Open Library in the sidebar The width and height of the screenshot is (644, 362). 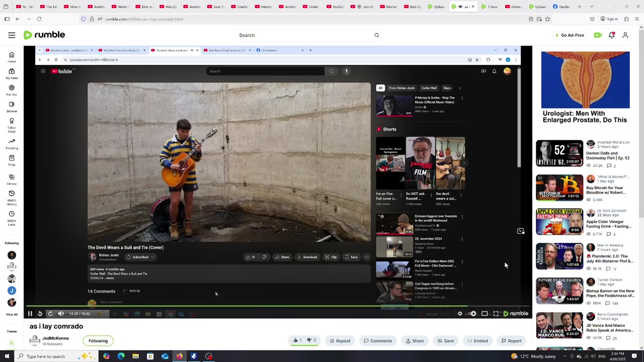(x=12, y=179)
